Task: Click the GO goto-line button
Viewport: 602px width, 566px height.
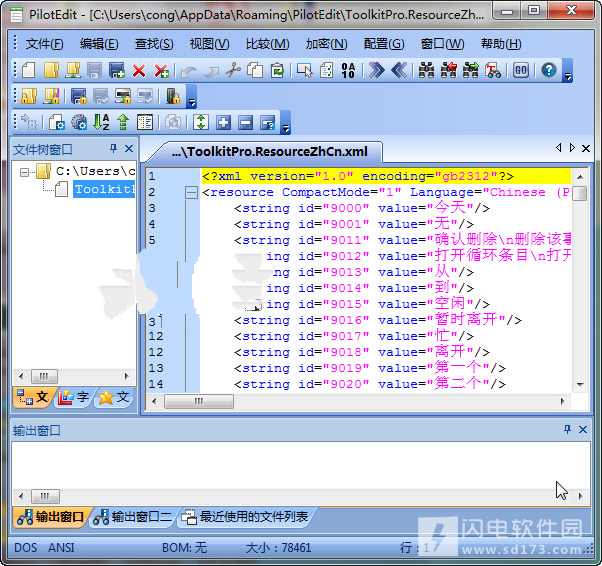Action: pos(521,71)
